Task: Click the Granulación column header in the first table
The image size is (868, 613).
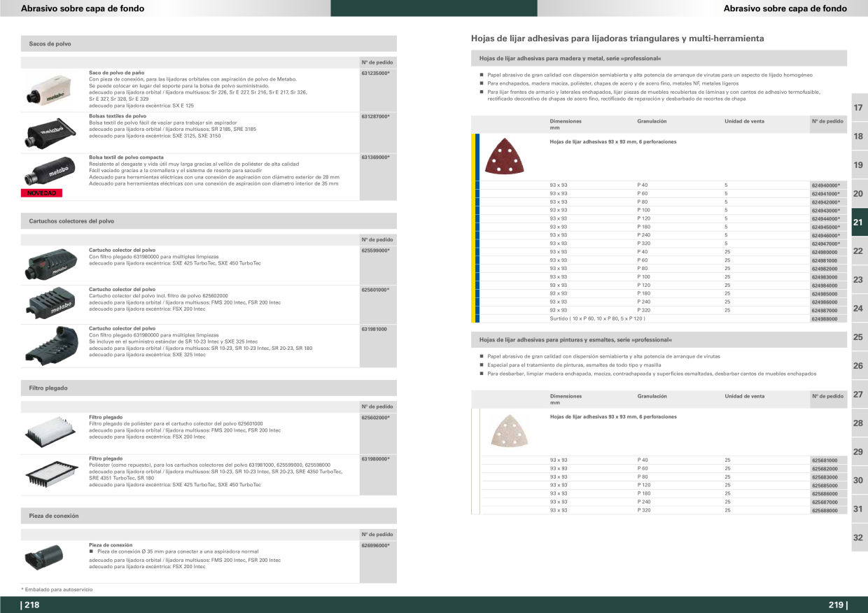Action: tap(652, 121)
